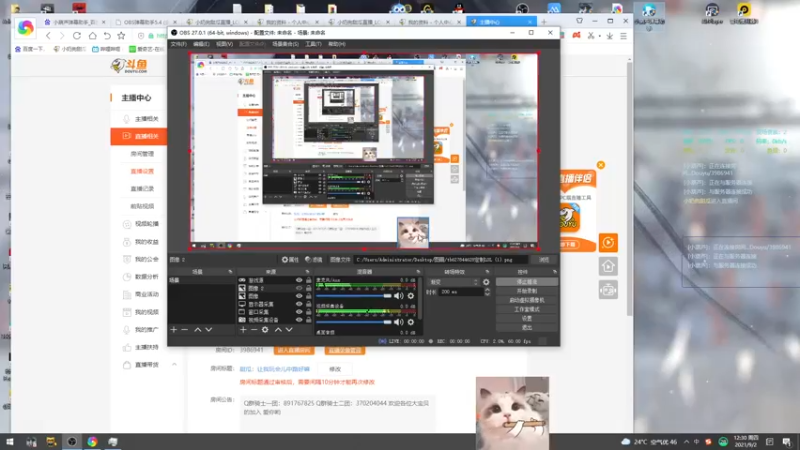This screenshot has height=450, width=800.
Task: Click the 停止推流 button
Action: [x=527, y=282]
